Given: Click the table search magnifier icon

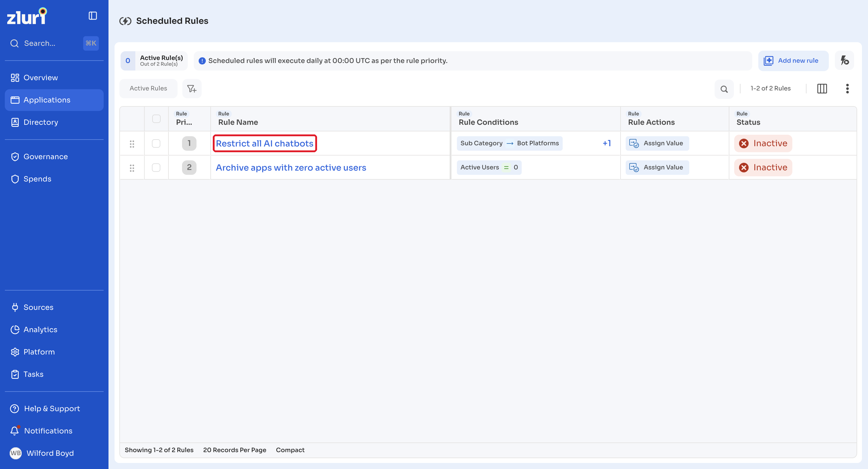Looking at the screenshot, I should coord(724,89).
